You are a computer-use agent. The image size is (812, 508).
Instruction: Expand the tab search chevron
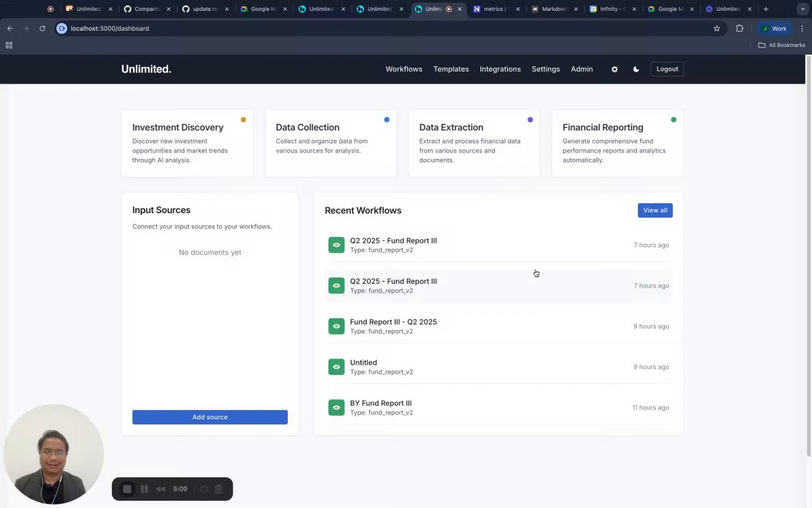point(802,9)
